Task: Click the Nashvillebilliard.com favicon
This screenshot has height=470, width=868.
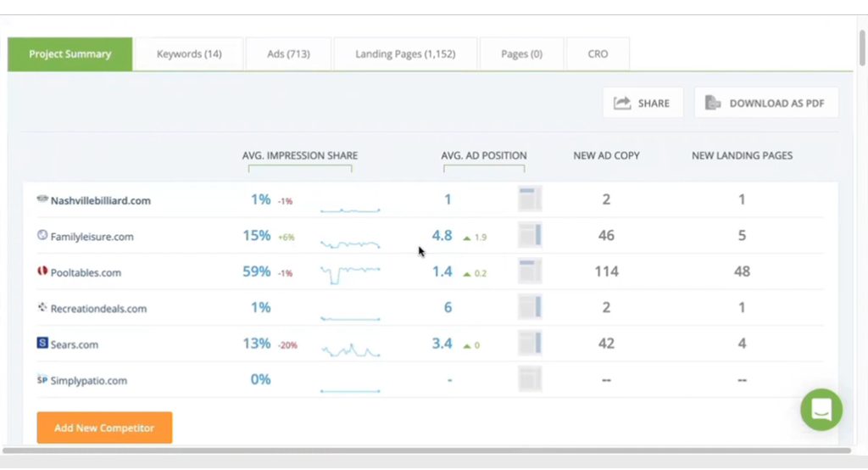Action: point(42,199)
